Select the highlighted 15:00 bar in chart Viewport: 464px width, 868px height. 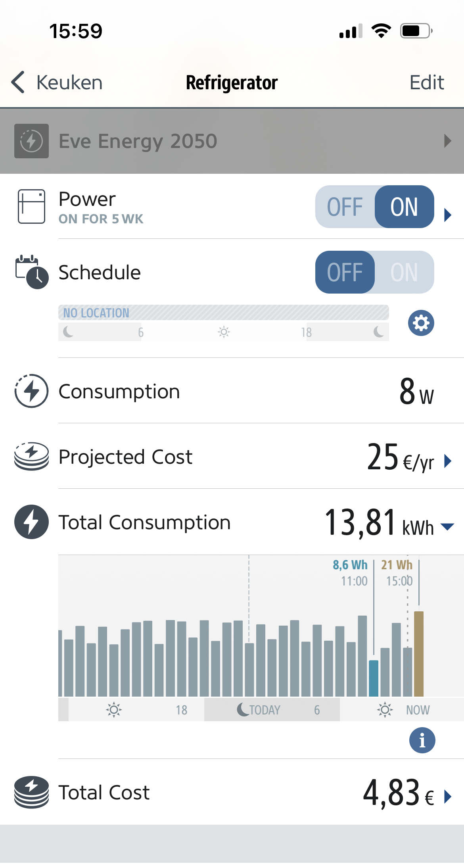point(419,654)
